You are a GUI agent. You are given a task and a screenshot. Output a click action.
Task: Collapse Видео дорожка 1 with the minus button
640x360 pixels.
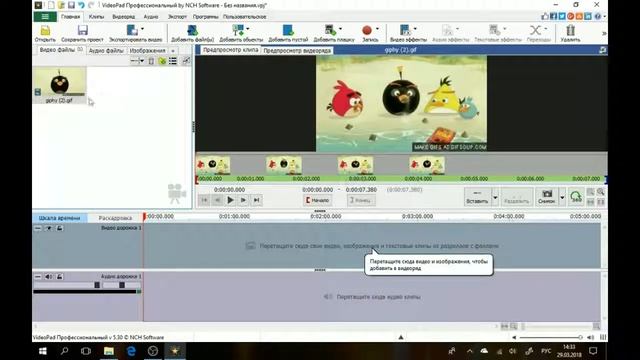pos(38,228)
